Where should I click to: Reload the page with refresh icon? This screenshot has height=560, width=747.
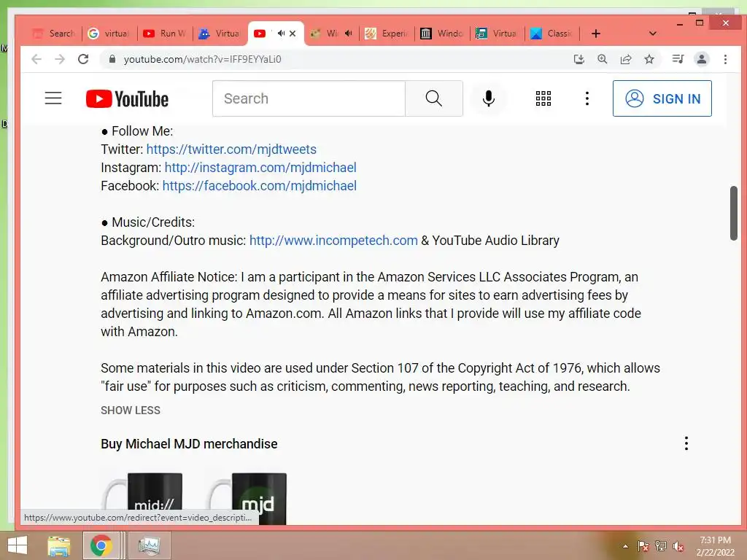[x=83, y=59]
